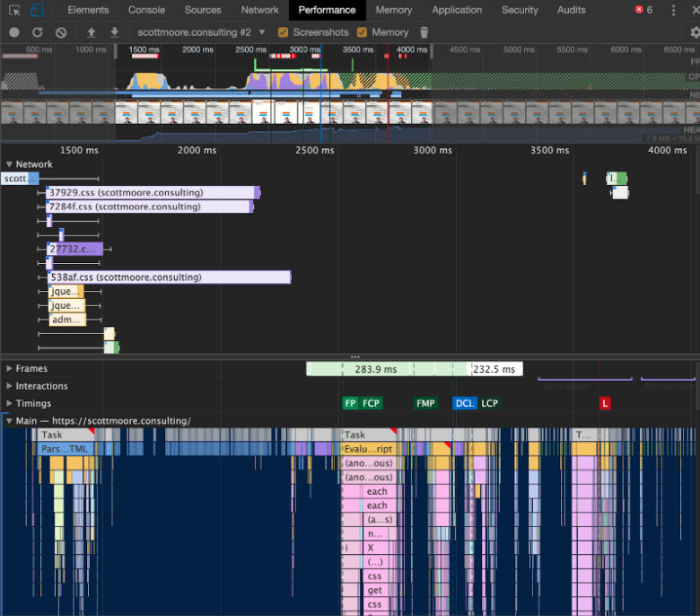Select the Performance tab

click(327, 10)
